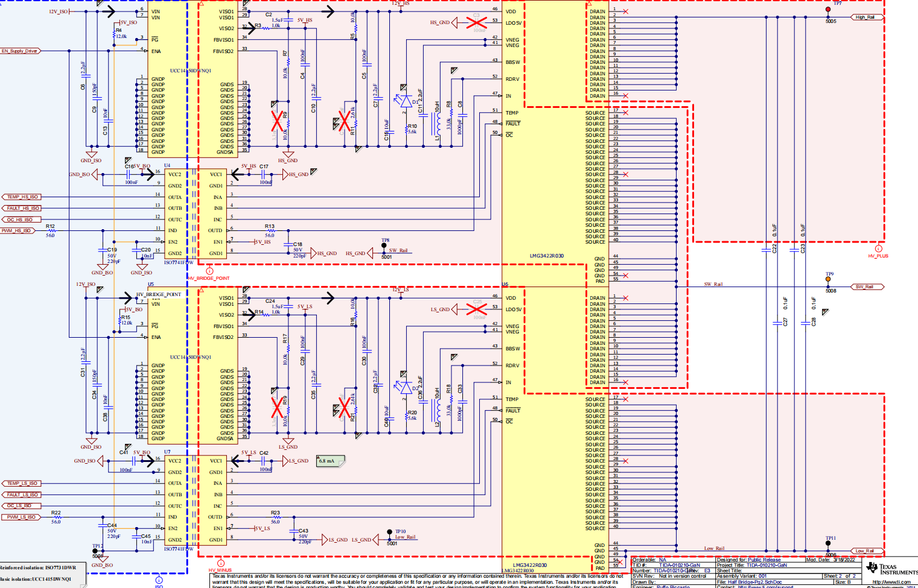
Task: Click the TP9 test point on SW_Rail
Action: click(828, 279)
